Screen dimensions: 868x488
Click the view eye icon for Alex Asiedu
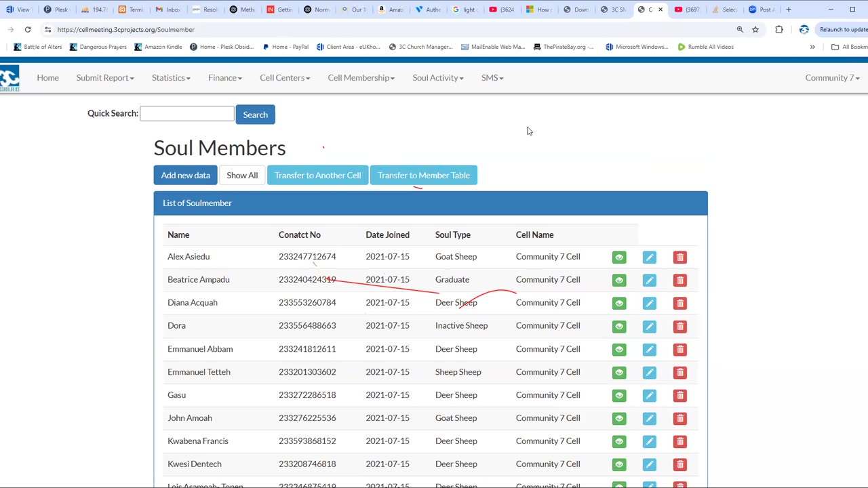click(618, 258)
